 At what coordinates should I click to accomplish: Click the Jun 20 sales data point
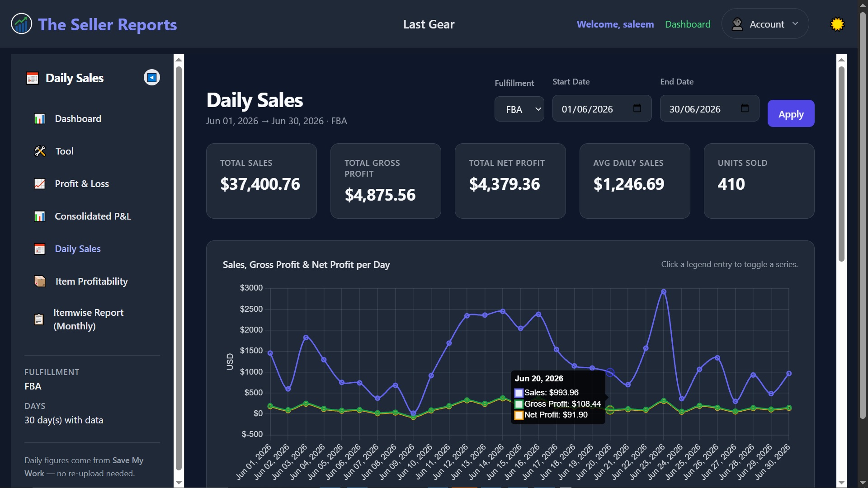coord(610,372)
